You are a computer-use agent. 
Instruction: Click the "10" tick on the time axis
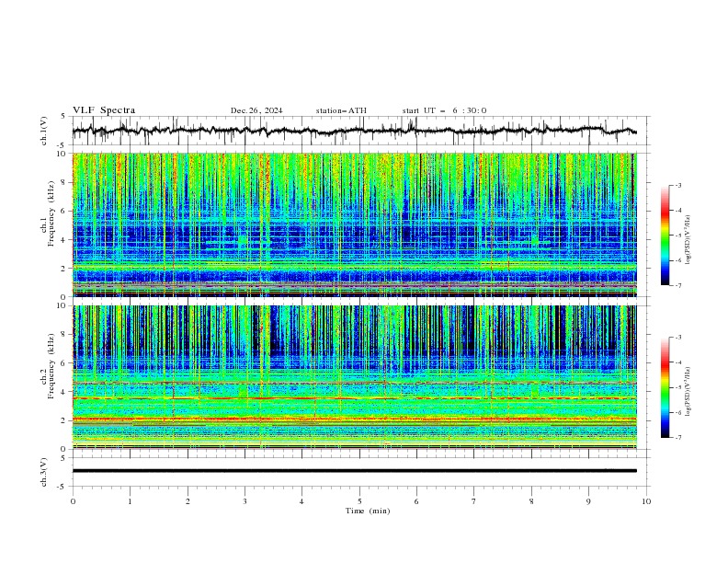pos(646,501)
